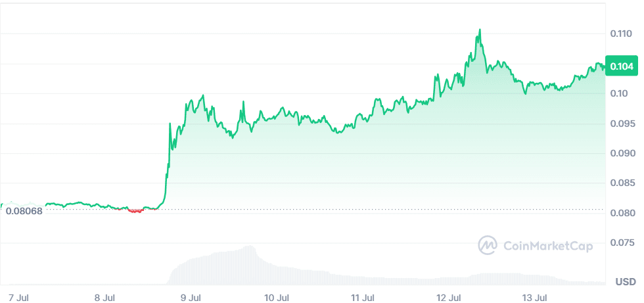Click the 0.110 price axis label
The image size is (644, 303).
pyautogui.click(x=621, y=34)
